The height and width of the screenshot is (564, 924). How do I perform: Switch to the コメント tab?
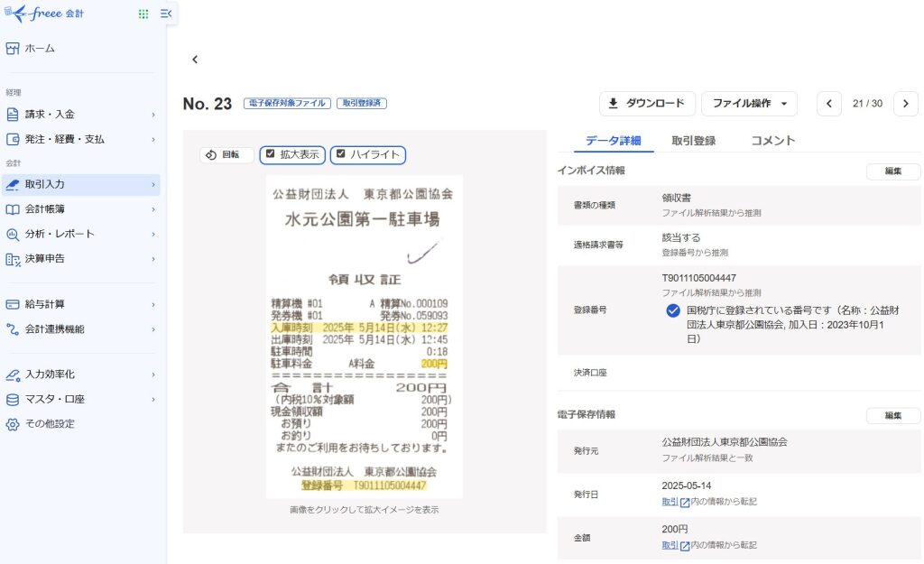click(772, 141)
